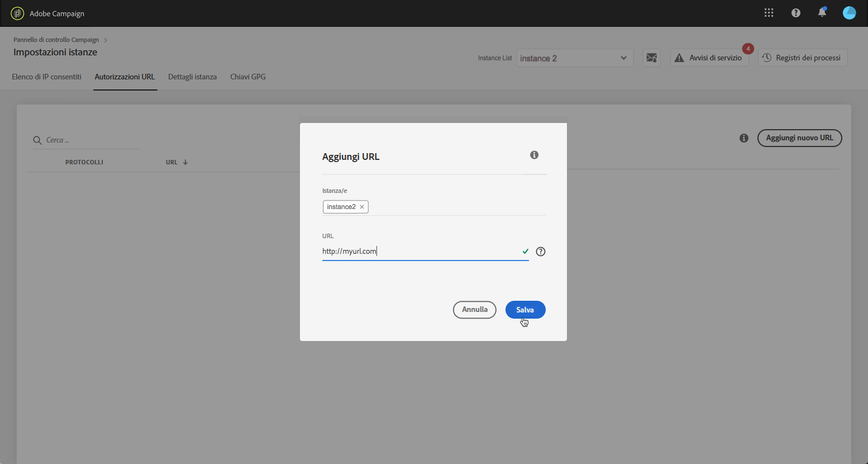Open Avvisi di servizio alerts

point(709,58)
